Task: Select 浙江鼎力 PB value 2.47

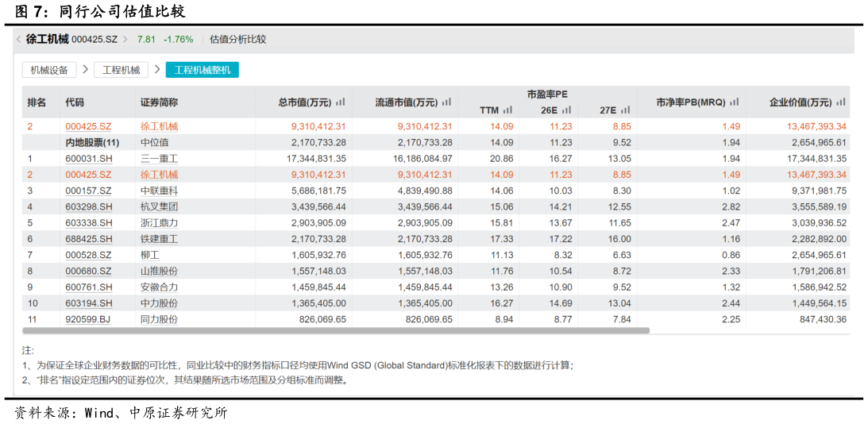Action: coord(731,222)
